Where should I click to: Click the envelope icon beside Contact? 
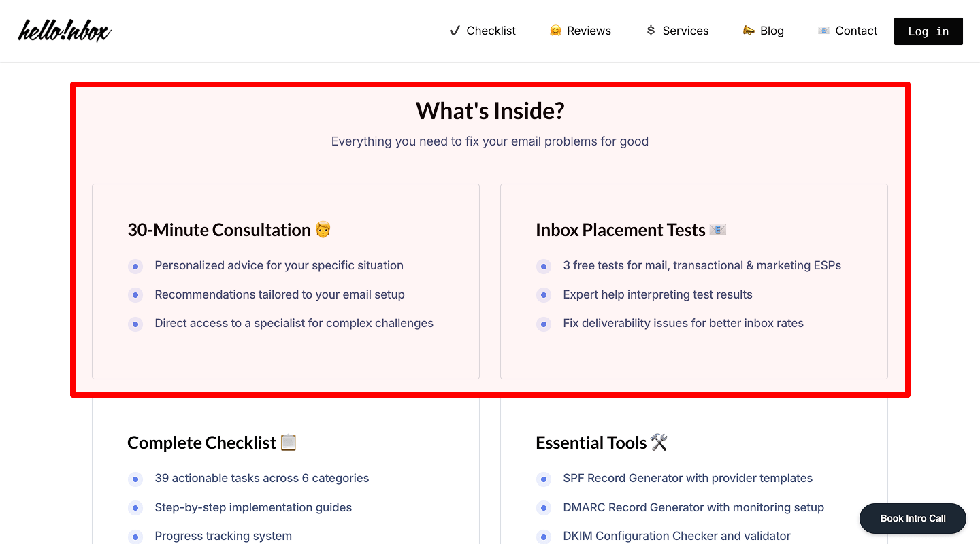823,31
